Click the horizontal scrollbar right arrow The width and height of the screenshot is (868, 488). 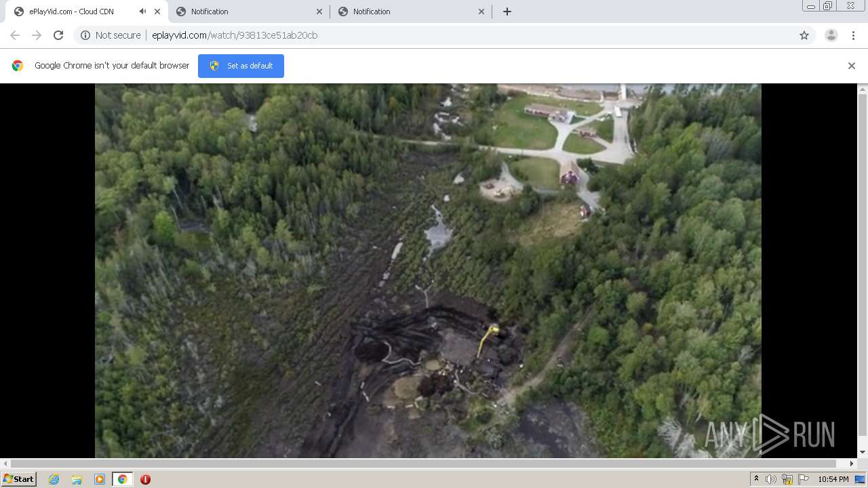852,464
